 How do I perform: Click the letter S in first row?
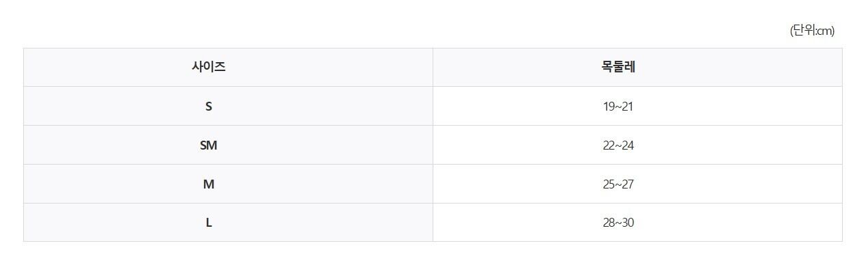coord(209,107)
